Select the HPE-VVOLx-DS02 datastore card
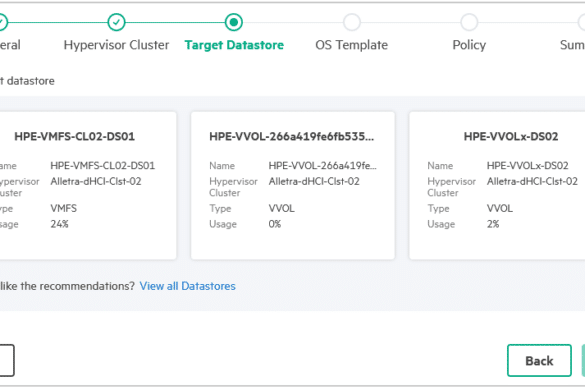The height and width of the screenshot is (390, 585). (x=497, y=185)
